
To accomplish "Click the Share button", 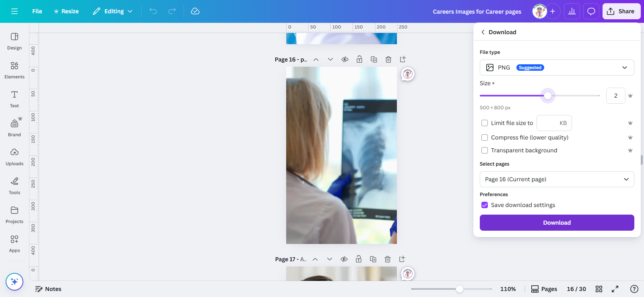I will [x=621, y=11].
